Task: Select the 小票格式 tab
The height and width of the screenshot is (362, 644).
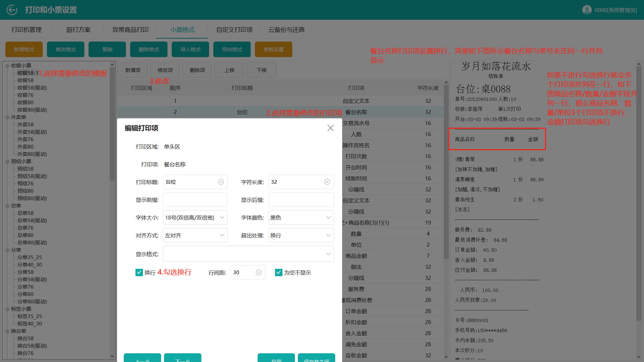Action: pyautogui.click(x=182, y=30)
